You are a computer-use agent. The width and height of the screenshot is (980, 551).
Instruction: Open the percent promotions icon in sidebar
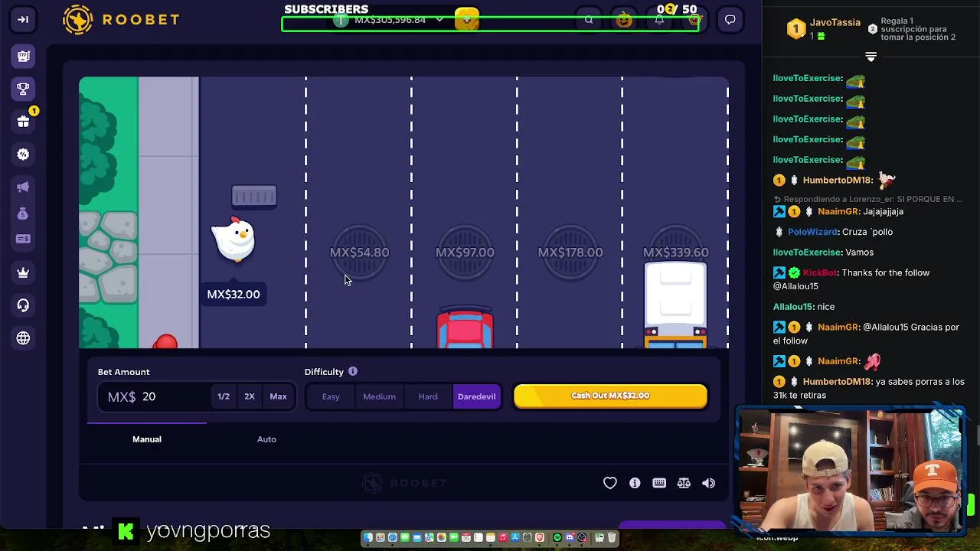tap(23, 155)
